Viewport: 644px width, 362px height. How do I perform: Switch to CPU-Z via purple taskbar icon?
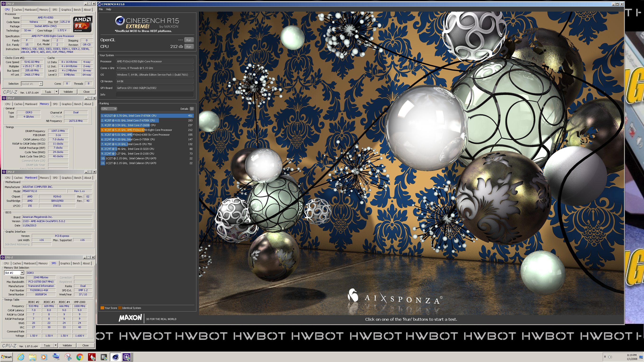[126, 357]
